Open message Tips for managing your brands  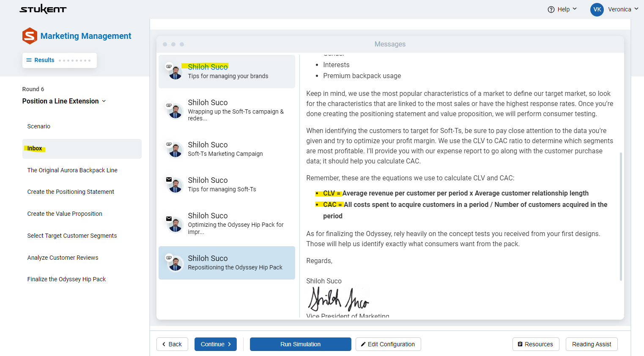(x=227, y=72)
